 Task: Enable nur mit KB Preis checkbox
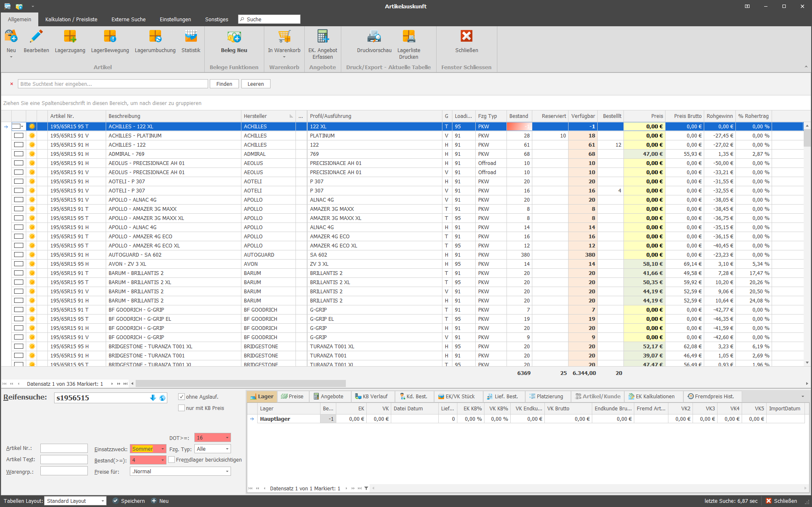[x=181, y=408]
